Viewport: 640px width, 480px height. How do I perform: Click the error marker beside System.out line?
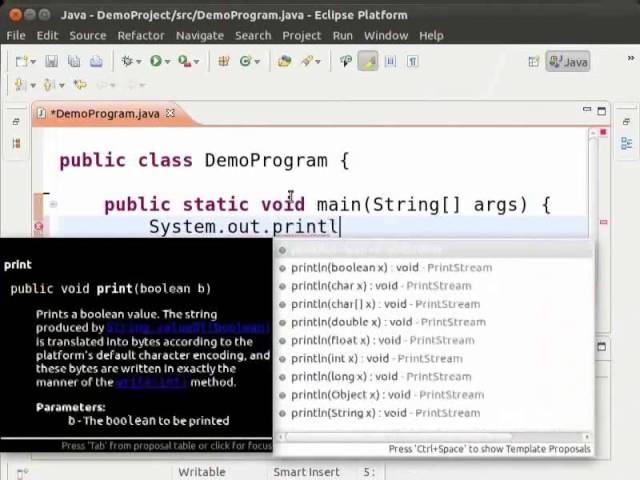(39, 226)
